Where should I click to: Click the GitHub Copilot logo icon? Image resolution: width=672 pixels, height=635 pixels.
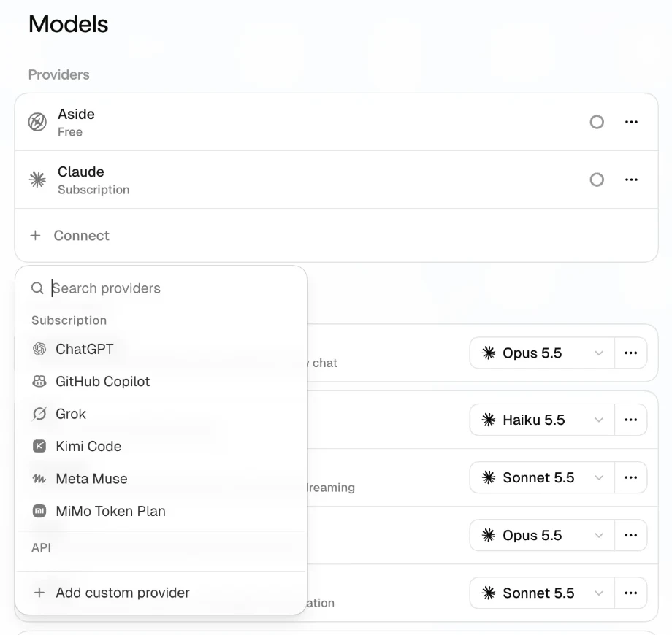(39, 381)
